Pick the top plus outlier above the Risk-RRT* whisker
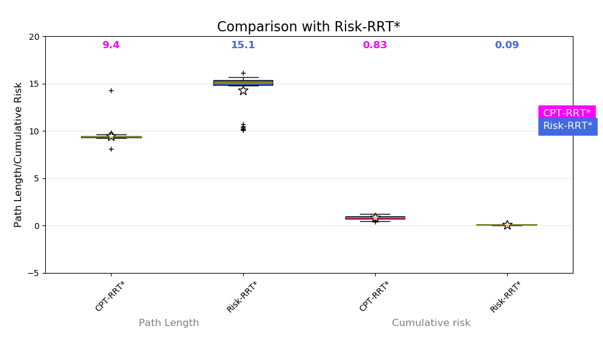The image size is (603, 364). click(243, 73)
